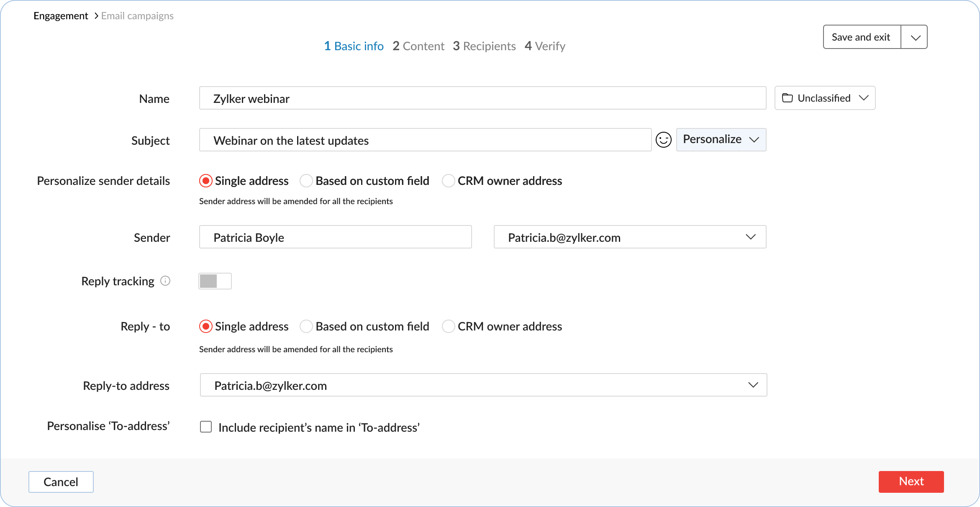Select CRM owner address for Reply-to

[x=448, y=326]
